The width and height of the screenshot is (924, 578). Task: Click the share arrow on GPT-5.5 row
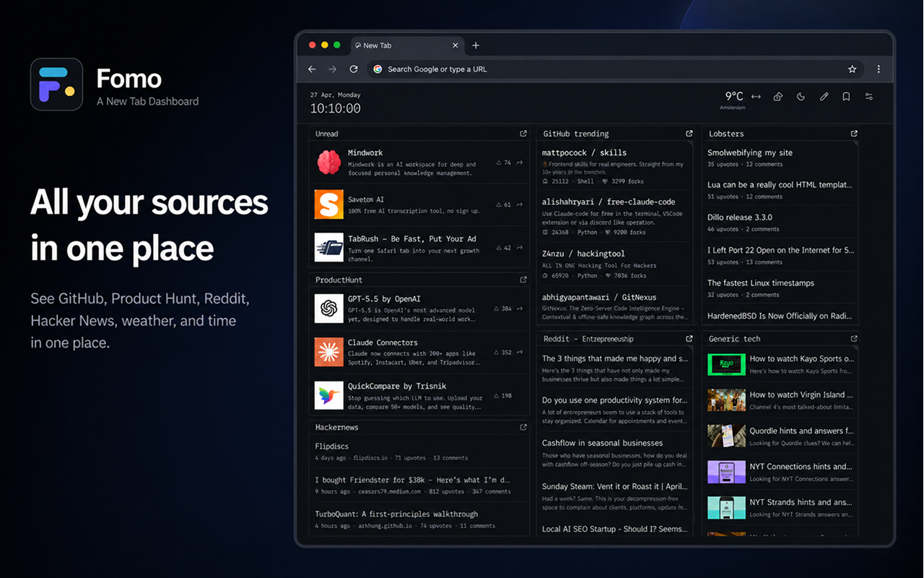pos(519,309)
